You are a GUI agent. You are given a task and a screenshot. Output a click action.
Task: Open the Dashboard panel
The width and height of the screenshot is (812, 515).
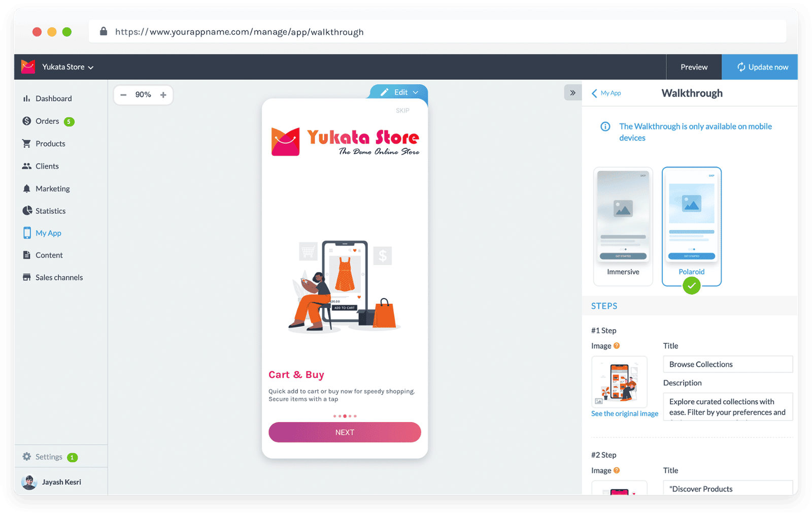[x=54, y=98]
